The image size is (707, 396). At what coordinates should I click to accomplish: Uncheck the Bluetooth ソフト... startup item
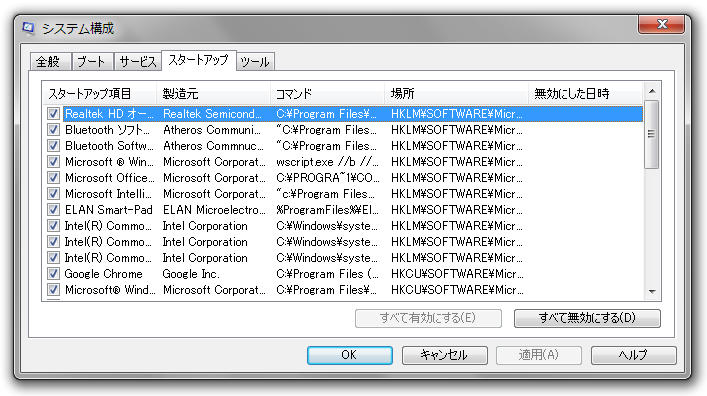(x=53, y=130)
